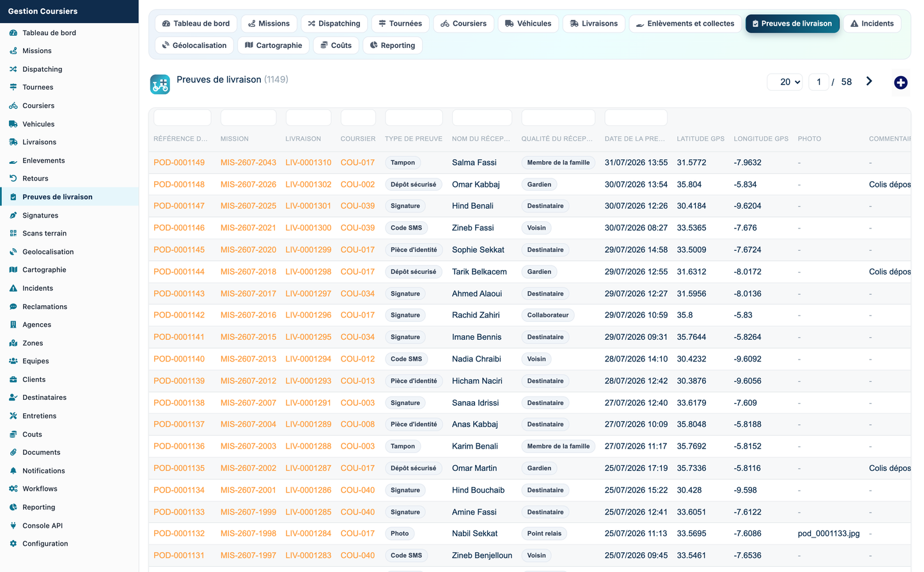This screenshot has height=572, width=924.
Task: Click the Dispatching shuffle icon in sidebar
Action: (x=13, y=69)
